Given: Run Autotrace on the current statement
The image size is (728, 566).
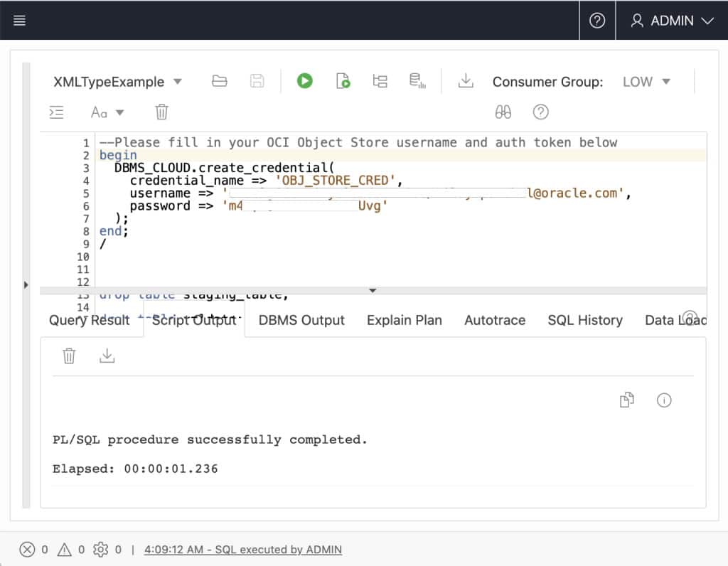Looking at the screenshot, I should [x=417, y=81].
